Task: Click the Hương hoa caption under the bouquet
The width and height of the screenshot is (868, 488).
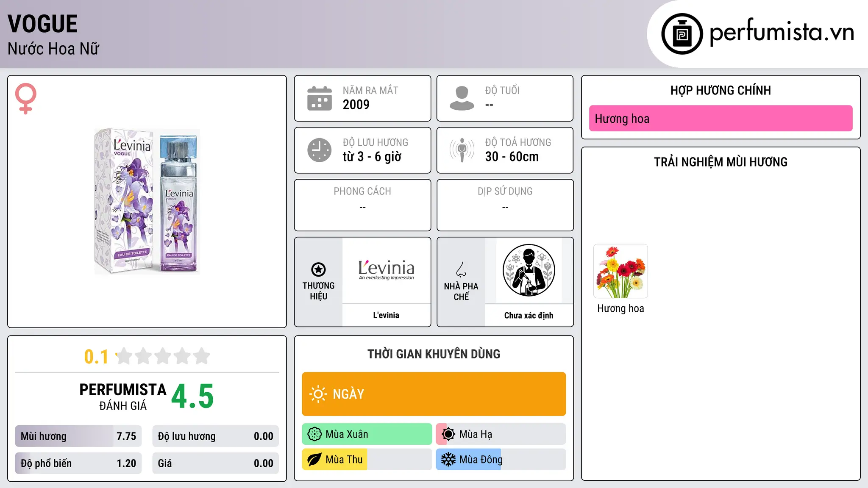Action: tap(620, 308)
